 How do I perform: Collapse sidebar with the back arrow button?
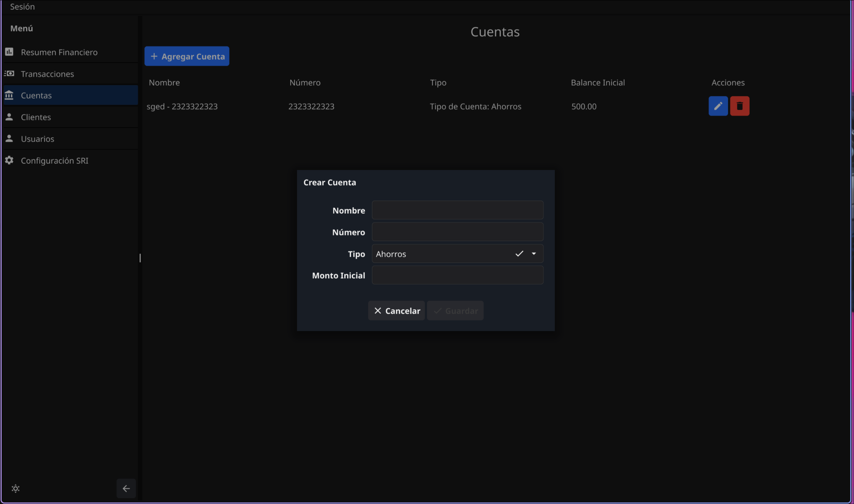click(126, 488)
